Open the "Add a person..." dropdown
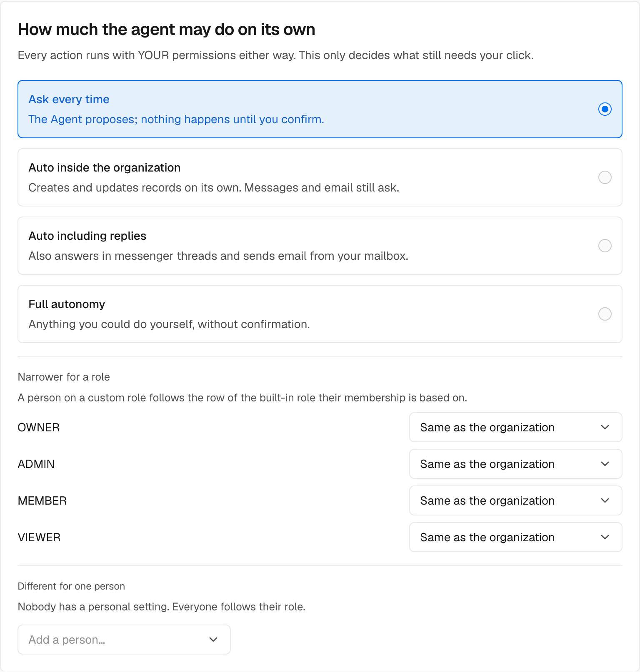The width and height of the screenshot is (640, 672). point(124,640)
